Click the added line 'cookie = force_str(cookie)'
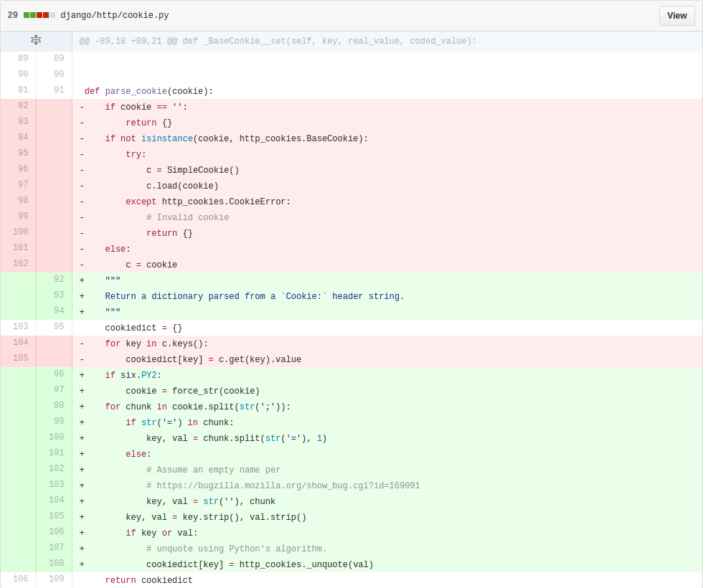This screenshot has height=588, width=703. (193, 391)
